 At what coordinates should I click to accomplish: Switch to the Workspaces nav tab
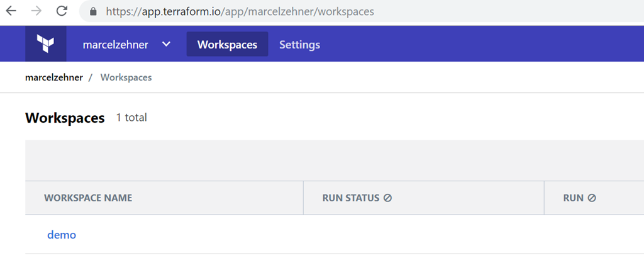click(227, 45)
